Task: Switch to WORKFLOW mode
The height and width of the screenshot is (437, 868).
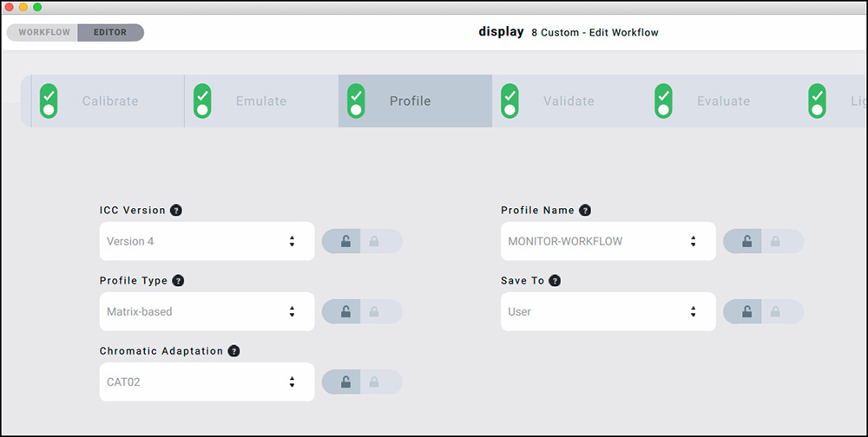Action: click(x=43, y=32)
